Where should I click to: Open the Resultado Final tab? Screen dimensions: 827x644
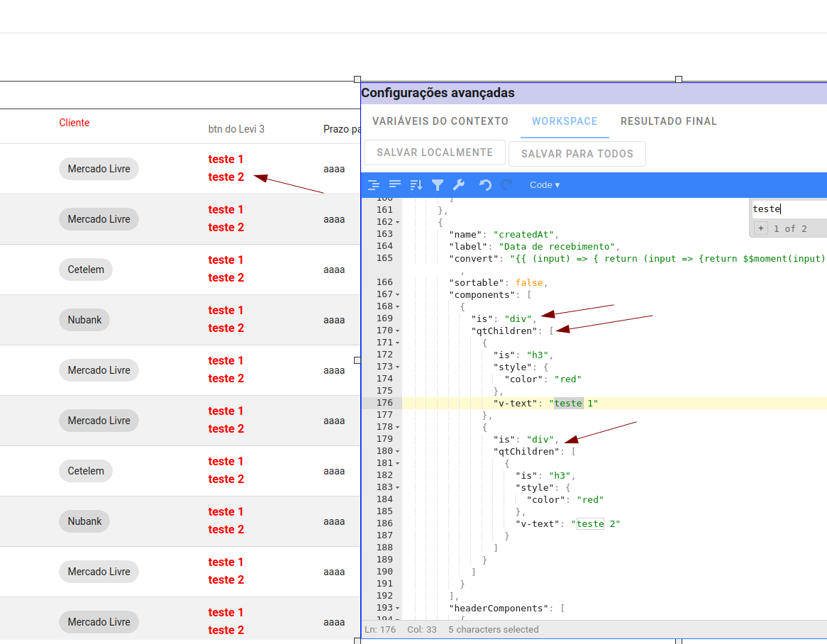click(x=669, y=121)
